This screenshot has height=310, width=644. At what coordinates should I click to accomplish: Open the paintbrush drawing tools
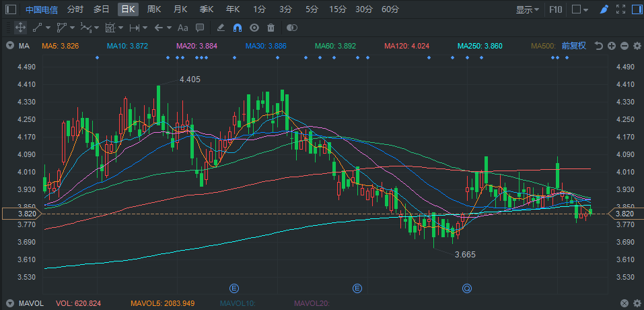(604, 9)
